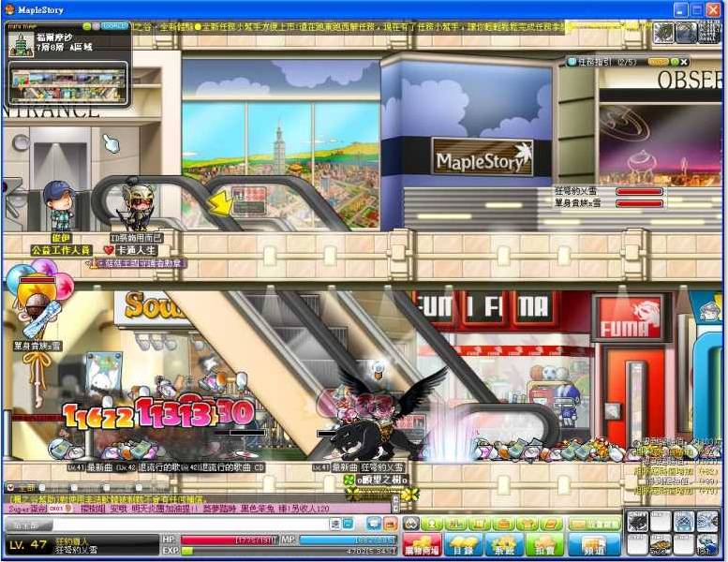Click the white glove hand cursor
728x562 pixels.
point(111,143)
